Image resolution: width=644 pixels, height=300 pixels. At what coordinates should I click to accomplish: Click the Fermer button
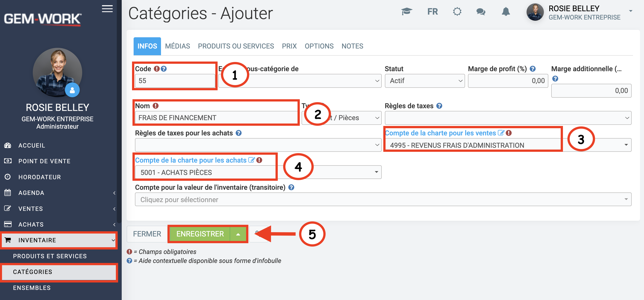pyautogui.click(x=147, y=234)
